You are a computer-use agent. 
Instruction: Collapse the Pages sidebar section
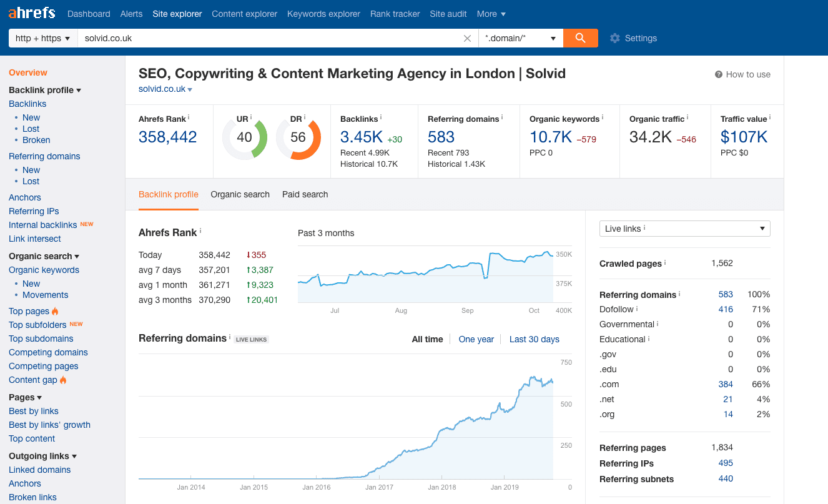coord(26,397)
